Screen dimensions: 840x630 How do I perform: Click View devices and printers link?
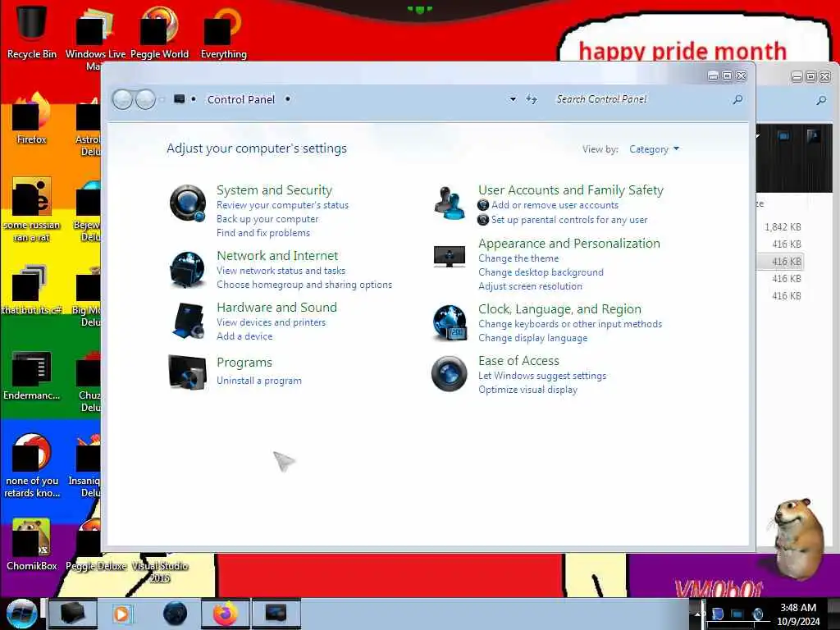click(271, 322)
